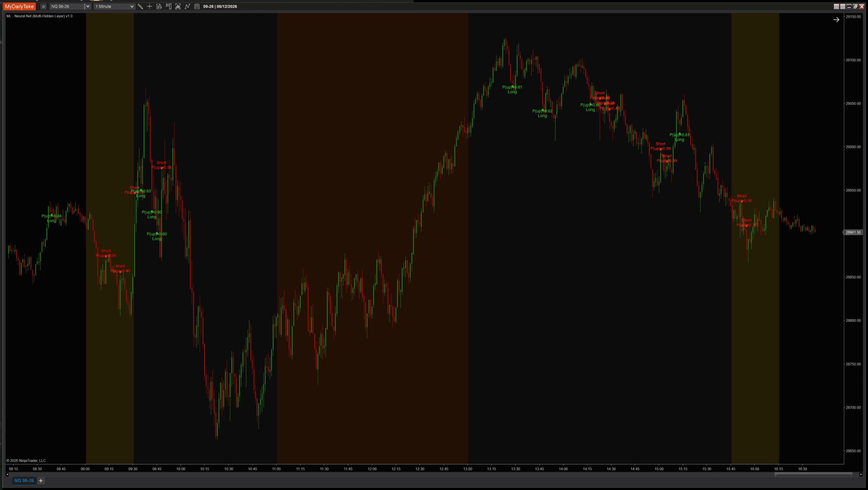Image resolution: width=868 pixels, height=490 pixels.
Task: Click the indicator label ML - Neural Net
Action: pyautogui.click(x=39, y=16)
